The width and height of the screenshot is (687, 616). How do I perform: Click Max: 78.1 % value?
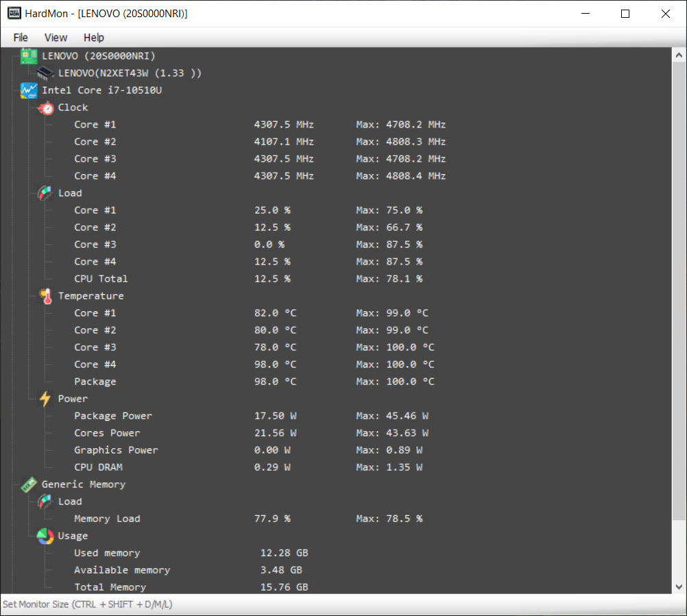click(x=389, y=279)
